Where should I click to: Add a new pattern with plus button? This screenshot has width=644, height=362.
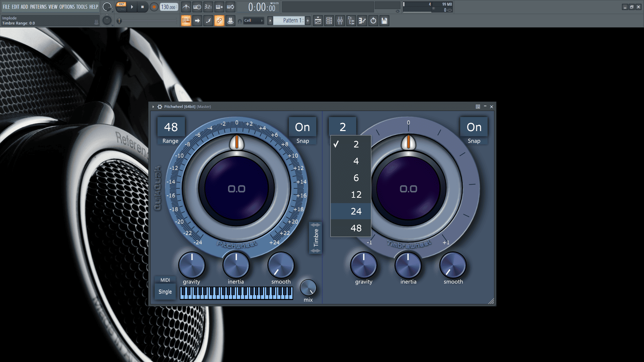pyautogui.click(x=308, y=20)
